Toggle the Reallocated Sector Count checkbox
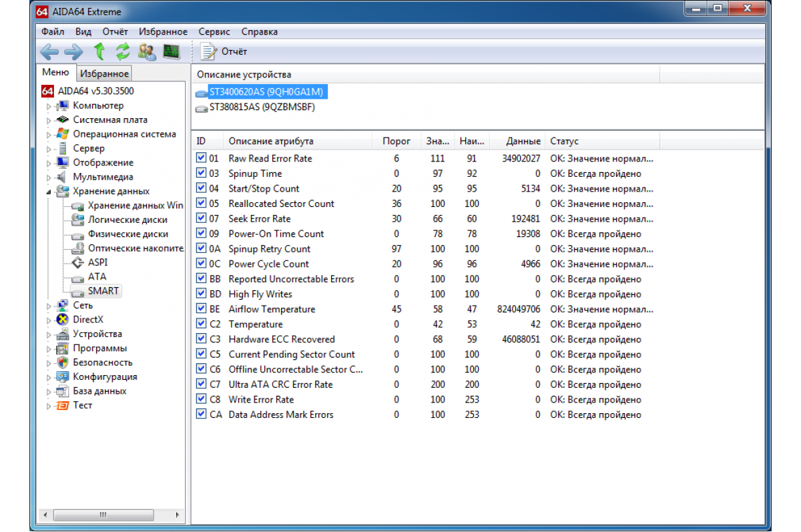Screen dimensions: 801x532 (x=201, y=204)
